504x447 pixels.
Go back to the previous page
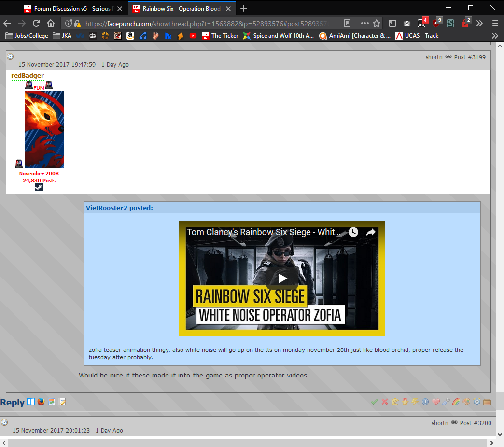point(7,23)
